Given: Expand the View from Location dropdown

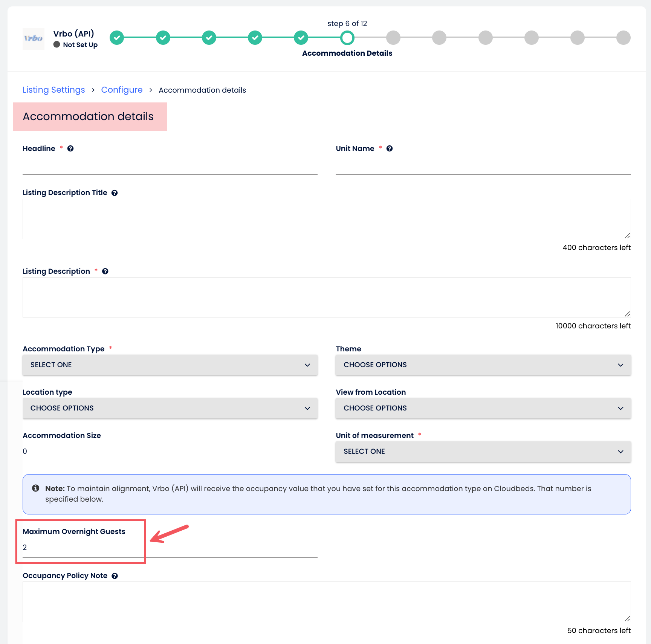Looking at the screenshot, I should point(483,408).
